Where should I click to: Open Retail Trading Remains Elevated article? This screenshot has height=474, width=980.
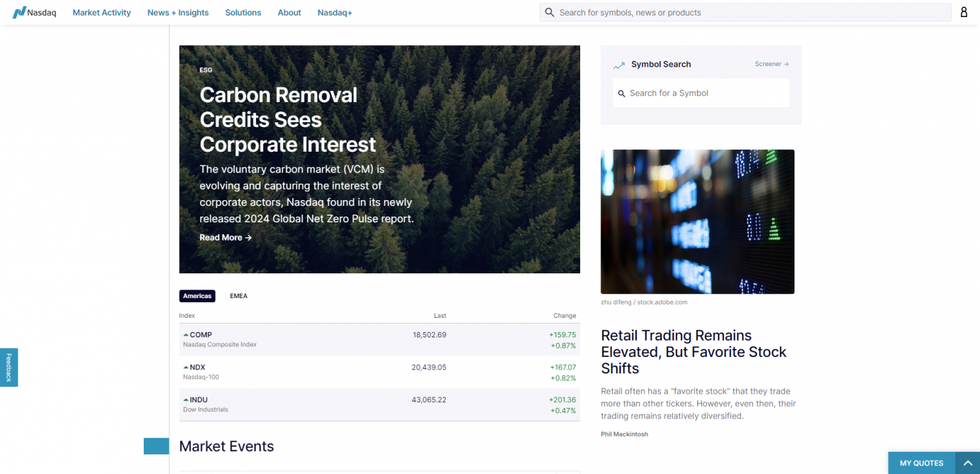(694, 352)
